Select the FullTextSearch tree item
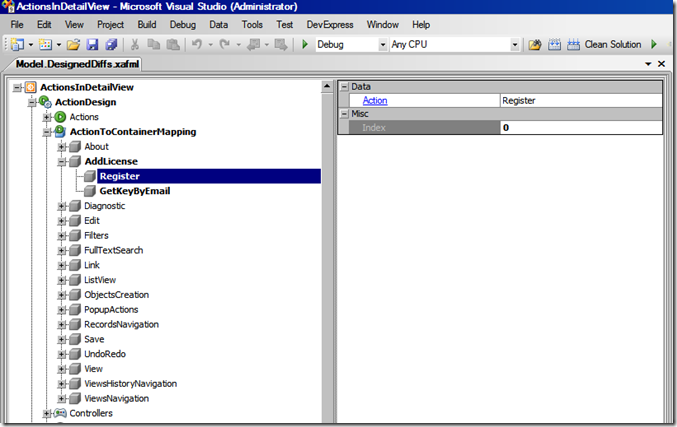Viewport: 677px width, 427px height. [x=114, y=250]
